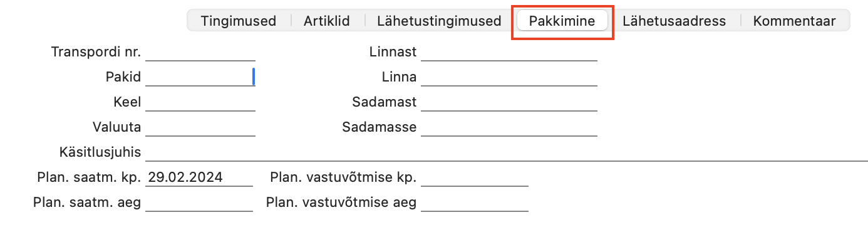Click the Sadamast field
The width and height of the screenshot is (868, 237).
click(509, 102)
